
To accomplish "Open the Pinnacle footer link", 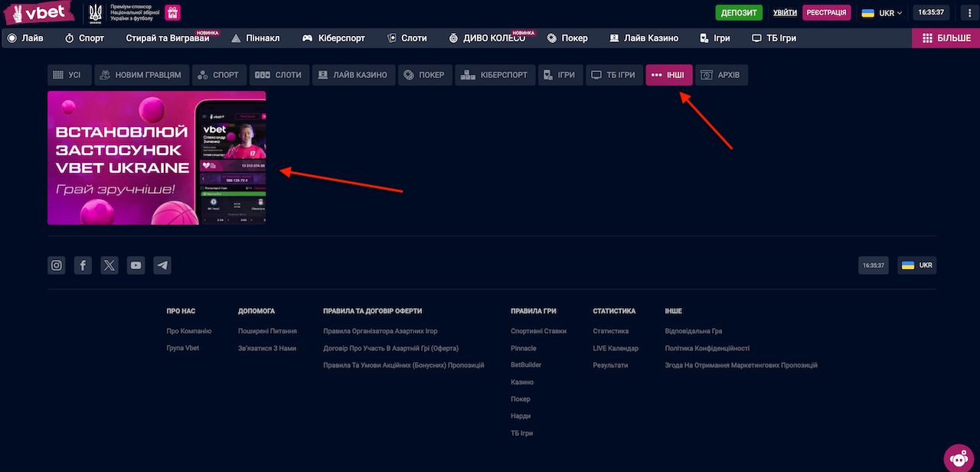I will click(524, 348).
